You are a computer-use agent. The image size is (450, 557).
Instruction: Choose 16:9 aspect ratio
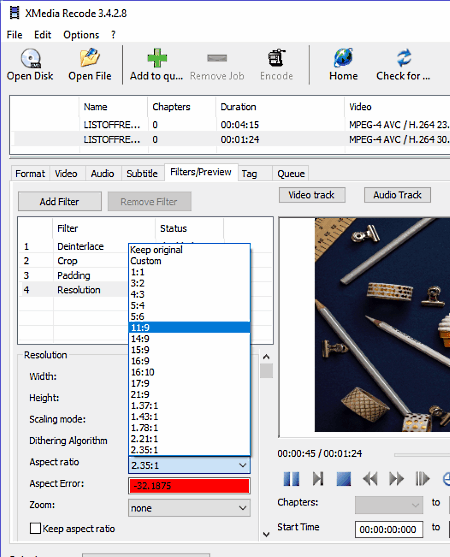click(x=189, y=361)
